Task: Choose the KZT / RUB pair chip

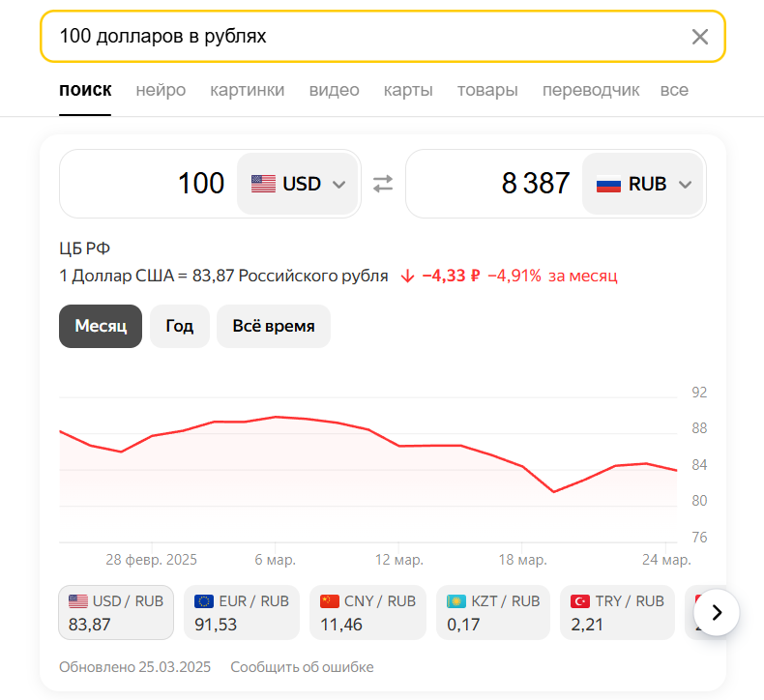Action: tap(493, 612)
